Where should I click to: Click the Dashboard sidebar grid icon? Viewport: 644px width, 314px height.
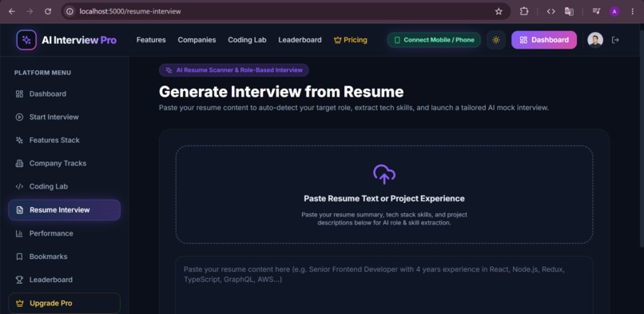[19, 94]
